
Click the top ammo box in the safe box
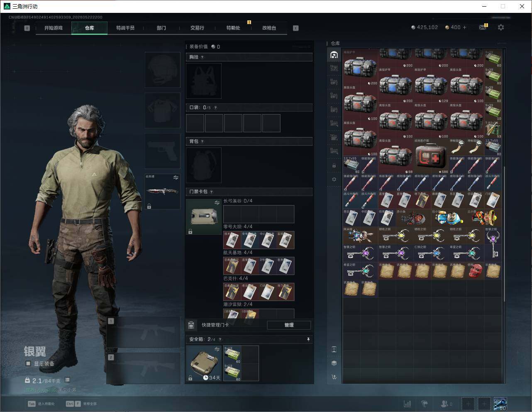tap(232, 355)
